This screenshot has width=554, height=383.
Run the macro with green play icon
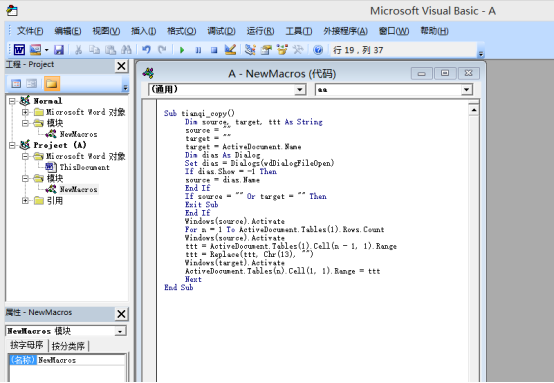pos(182,50)
